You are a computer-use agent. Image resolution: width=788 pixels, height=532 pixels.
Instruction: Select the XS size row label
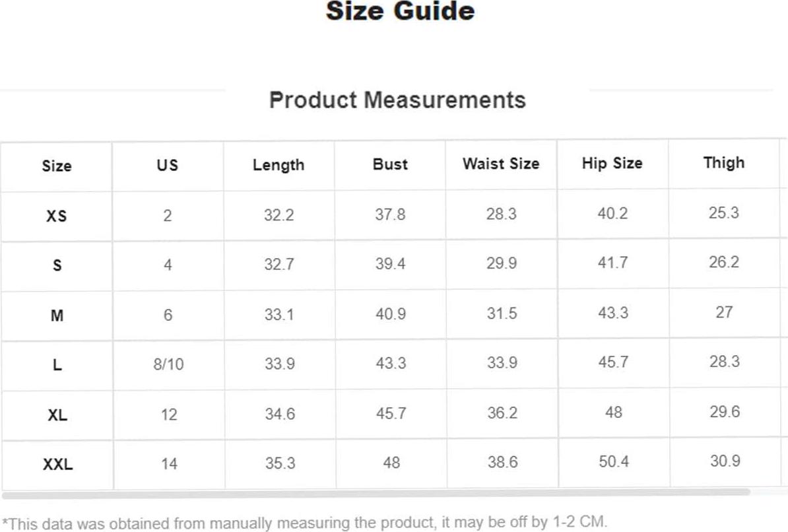[x=56, y=216]
